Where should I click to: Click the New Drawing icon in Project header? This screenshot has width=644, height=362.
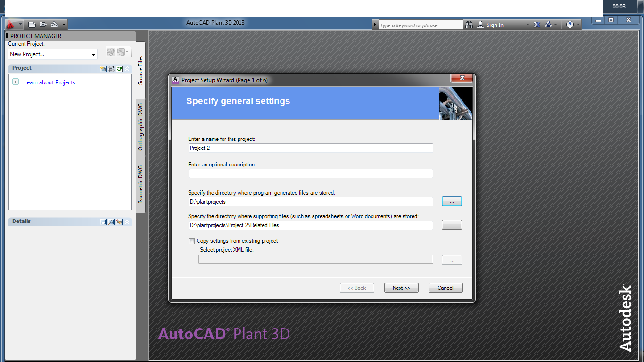click(103, 69)
